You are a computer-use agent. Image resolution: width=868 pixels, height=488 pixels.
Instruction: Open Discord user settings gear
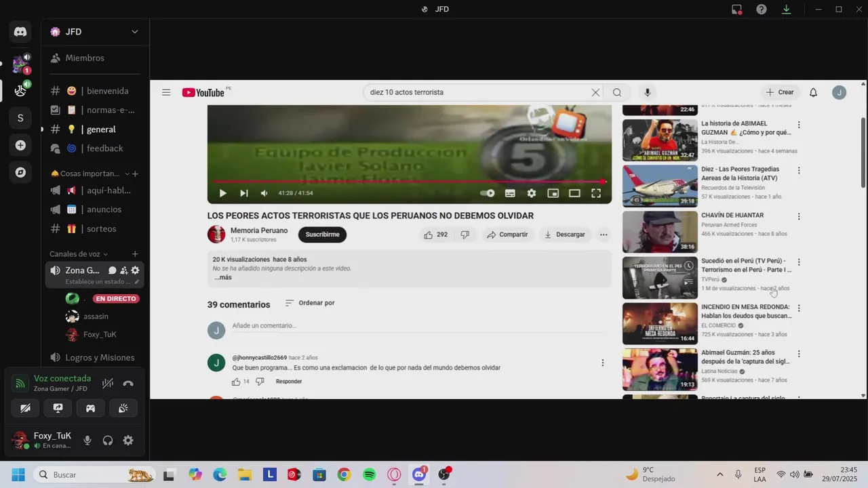tap(128, 441)
